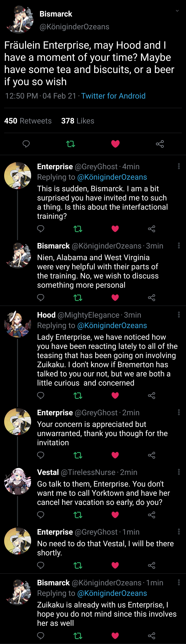Retweet Vestal's tweet about Yorktown
186x644 pixels.
coord(78,515)
